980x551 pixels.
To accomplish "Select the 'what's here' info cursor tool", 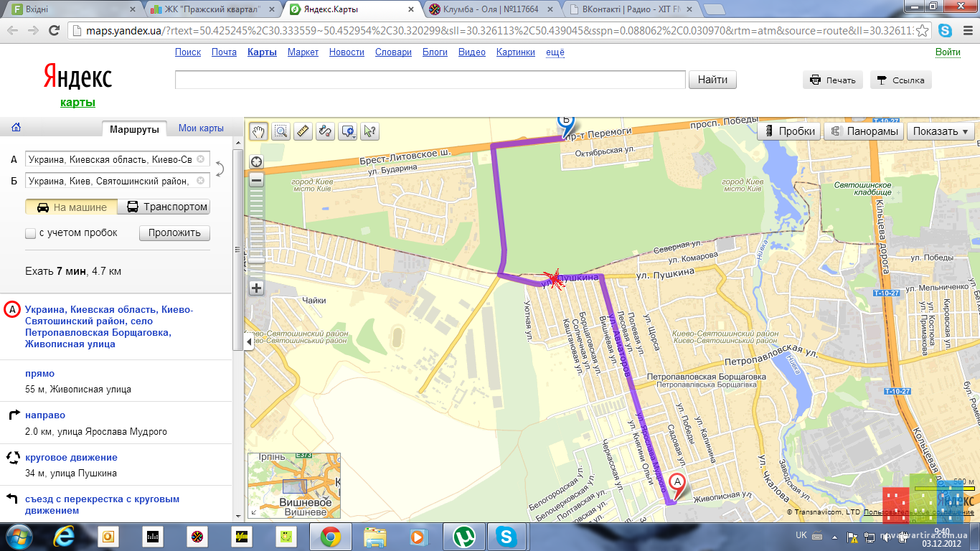I will point(370,131).
